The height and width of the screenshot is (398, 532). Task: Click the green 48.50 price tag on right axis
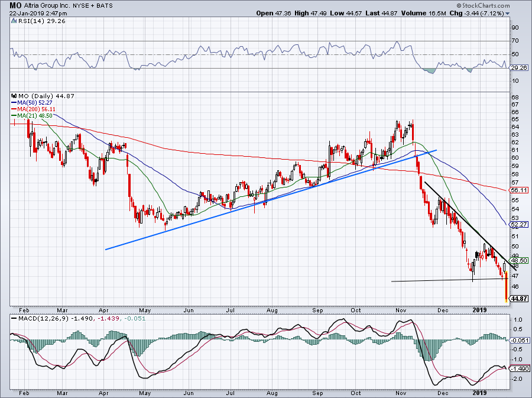click(519, 261)
